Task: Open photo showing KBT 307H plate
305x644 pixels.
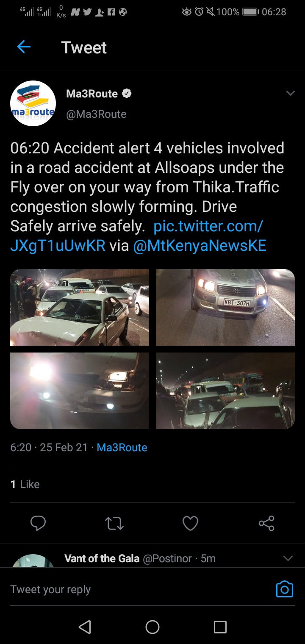Action: click(225, 307)
